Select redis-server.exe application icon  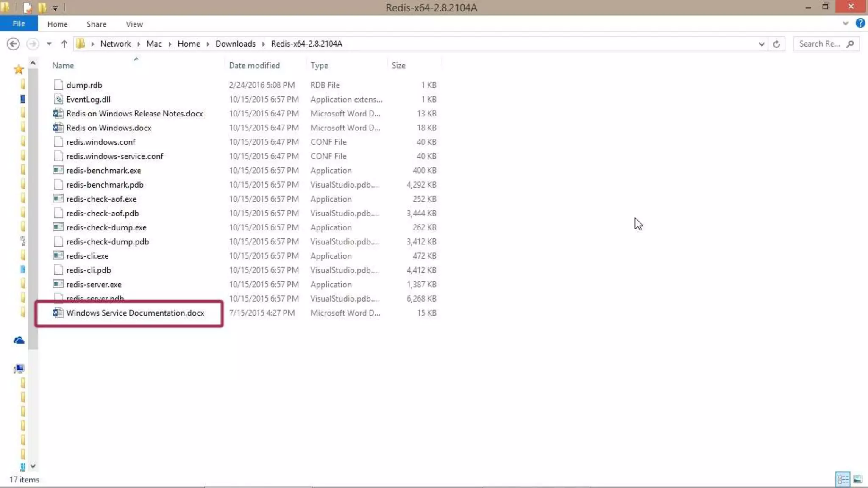point(58,284)
